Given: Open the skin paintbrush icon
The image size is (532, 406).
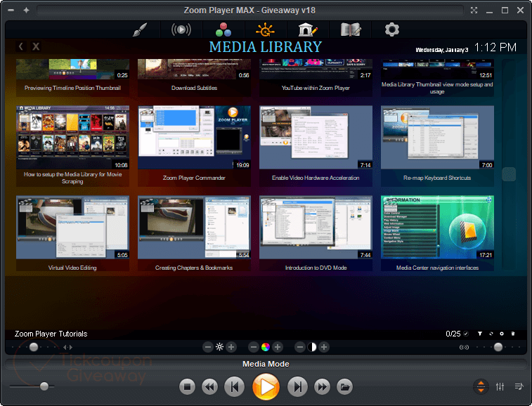Looking at the screenshot, I should 140,30.
